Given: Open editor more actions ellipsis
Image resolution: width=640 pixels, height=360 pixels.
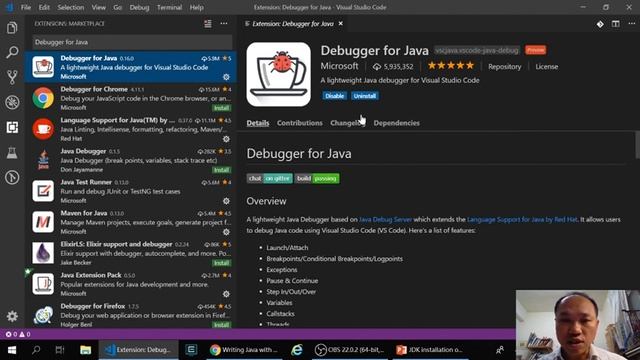Looking at the screenshot, I should [632, 24].
